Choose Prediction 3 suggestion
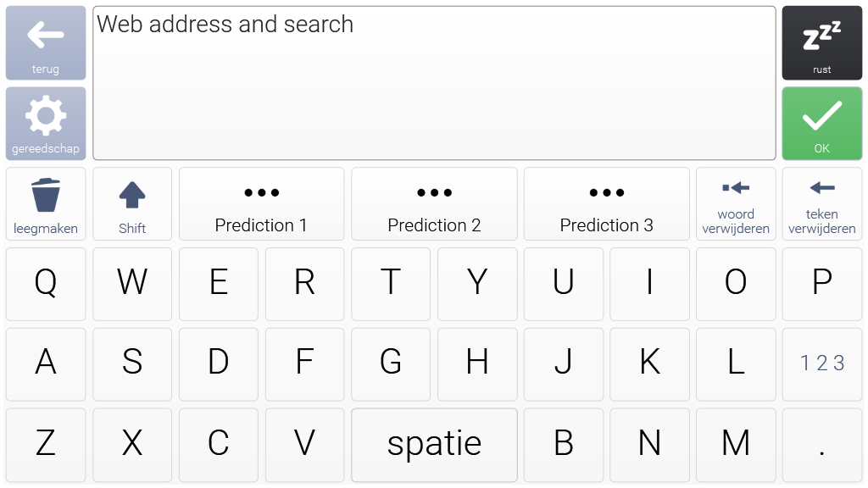This screenshot has width=868, height=488. [607, 204]
